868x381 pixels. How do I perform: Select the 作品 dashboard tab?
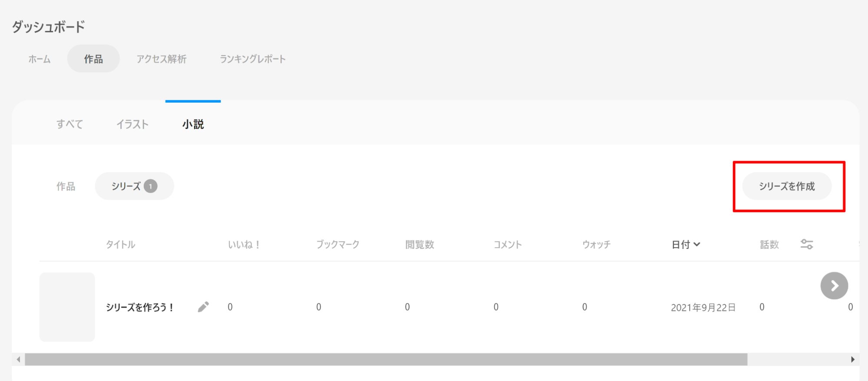click(x=93, y=59)
